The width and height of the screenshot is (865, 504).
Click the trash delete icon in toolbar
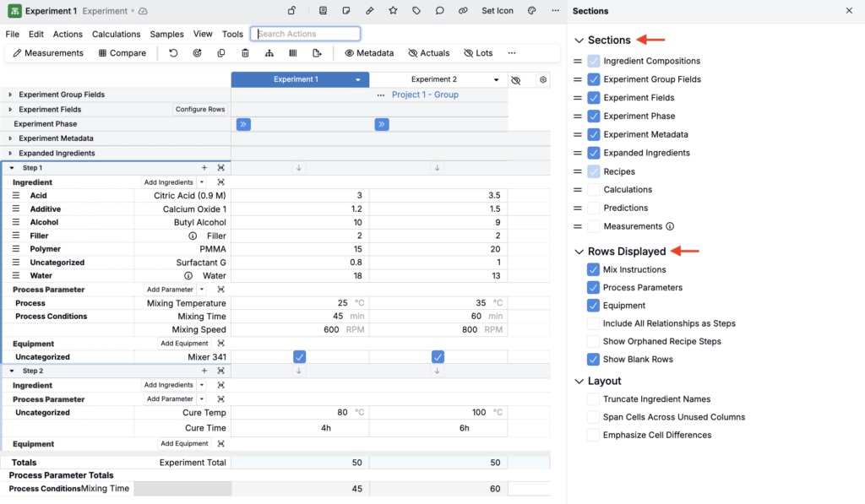[x=245, y=53]
